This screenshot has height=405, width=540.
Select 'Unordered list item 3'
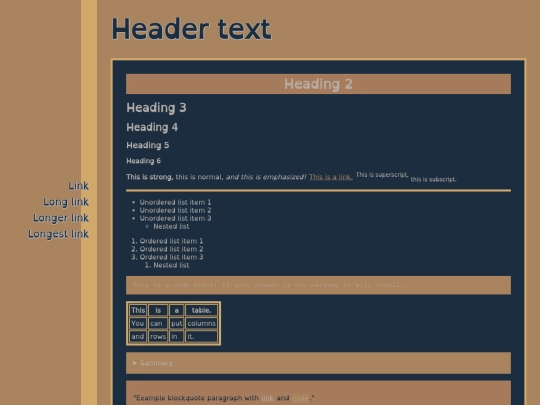pyautogui.click(x=175, y=218)
